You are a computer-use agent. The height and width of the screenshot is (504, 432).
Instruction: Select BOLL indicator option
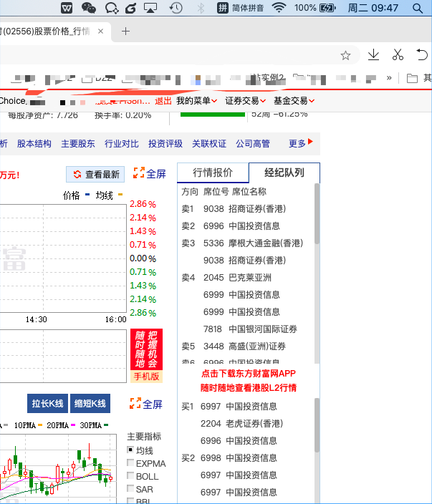point(130,475)
